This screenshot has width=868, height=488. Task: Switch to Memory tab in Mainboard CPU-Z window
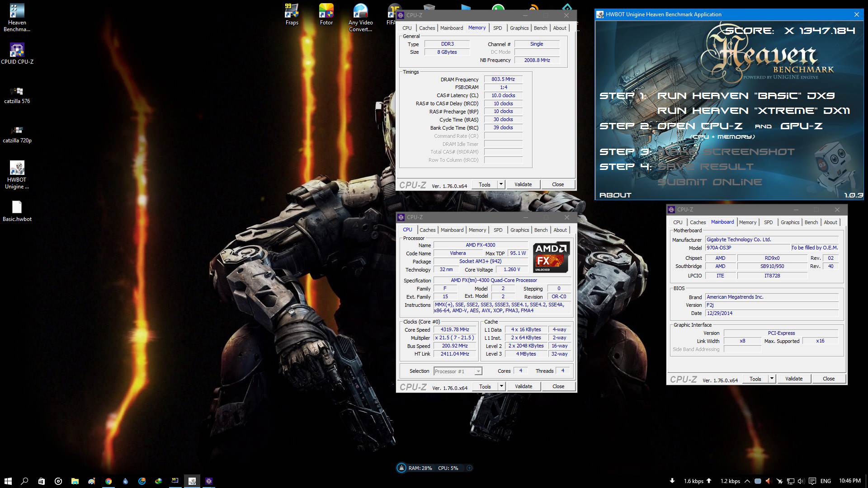click(747, 222)
